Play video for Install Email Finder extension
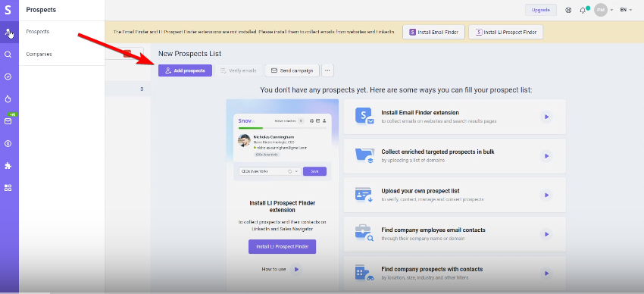644x294 pixels. [546, 117]
